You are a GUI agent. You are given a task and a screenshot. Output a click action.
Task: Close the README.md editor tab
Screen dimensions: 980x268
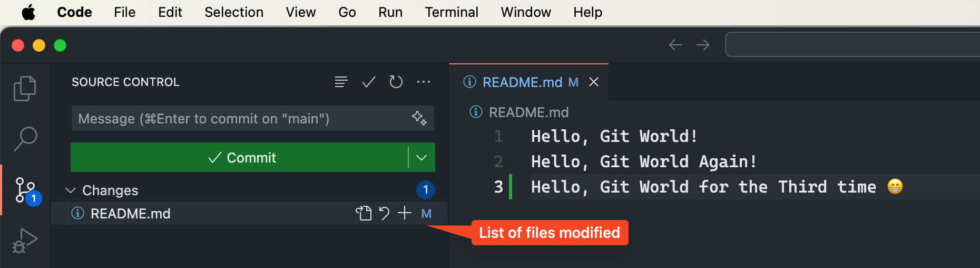coord(594,82)
